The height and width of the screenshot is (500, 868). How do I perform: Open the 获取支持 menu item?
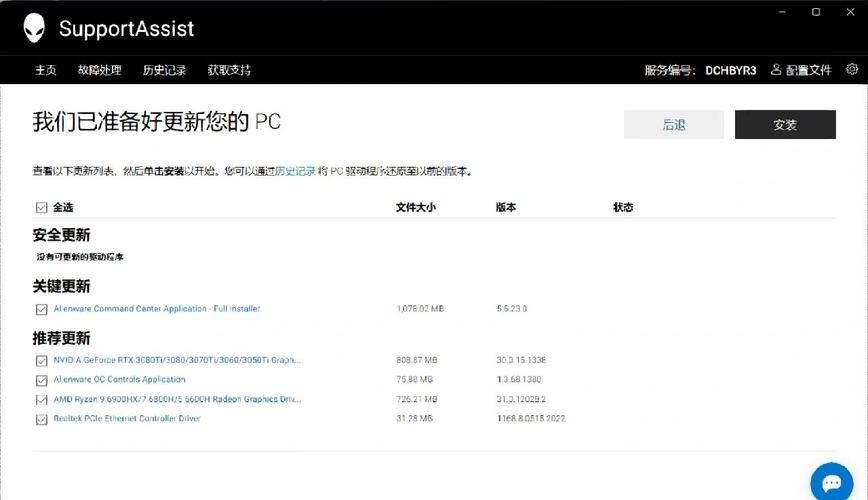pyautogui.click(x=229, y=70)
